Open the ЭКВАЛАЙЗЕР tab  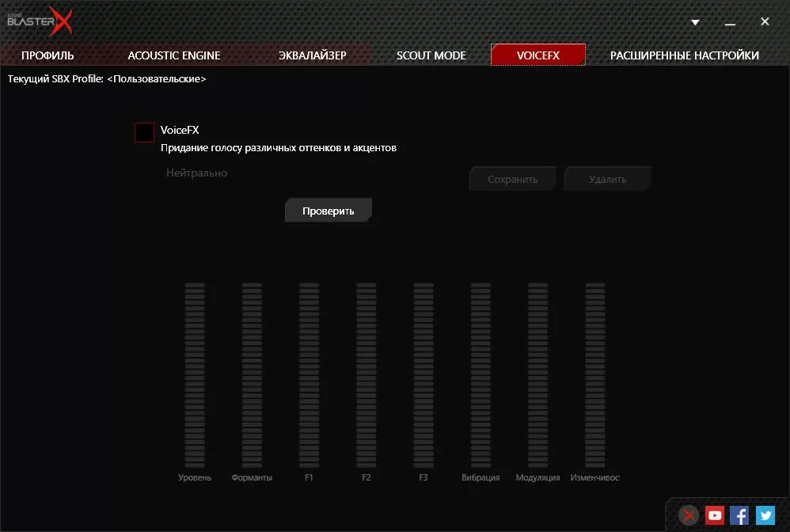[313, 55]
